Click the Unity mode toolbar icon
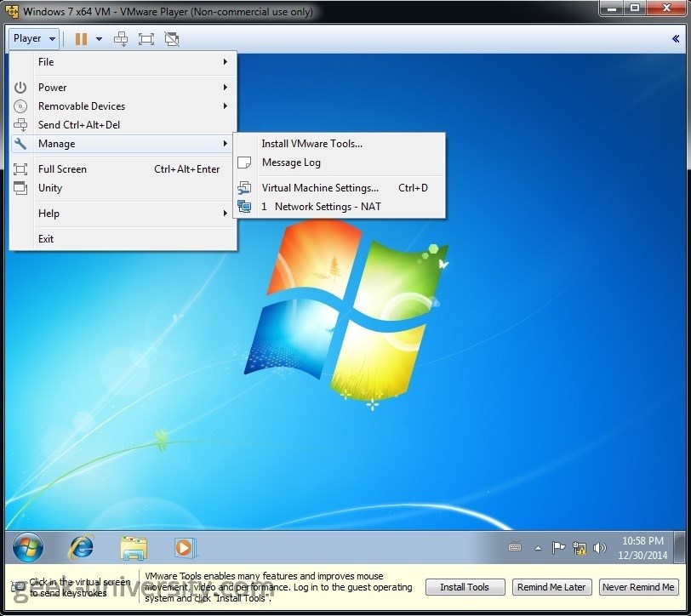This screenshot has width=691, height=616. [172, 39]
